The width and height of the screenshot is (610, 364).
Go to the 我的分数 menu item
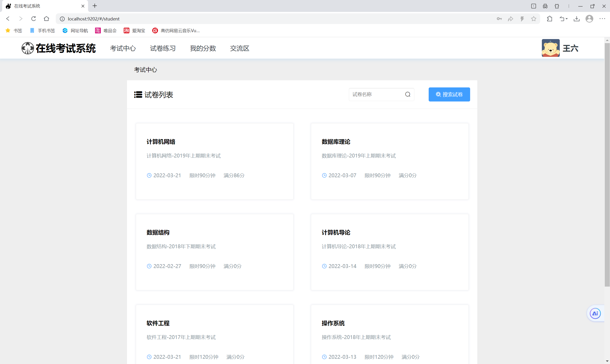pos(203,48)
